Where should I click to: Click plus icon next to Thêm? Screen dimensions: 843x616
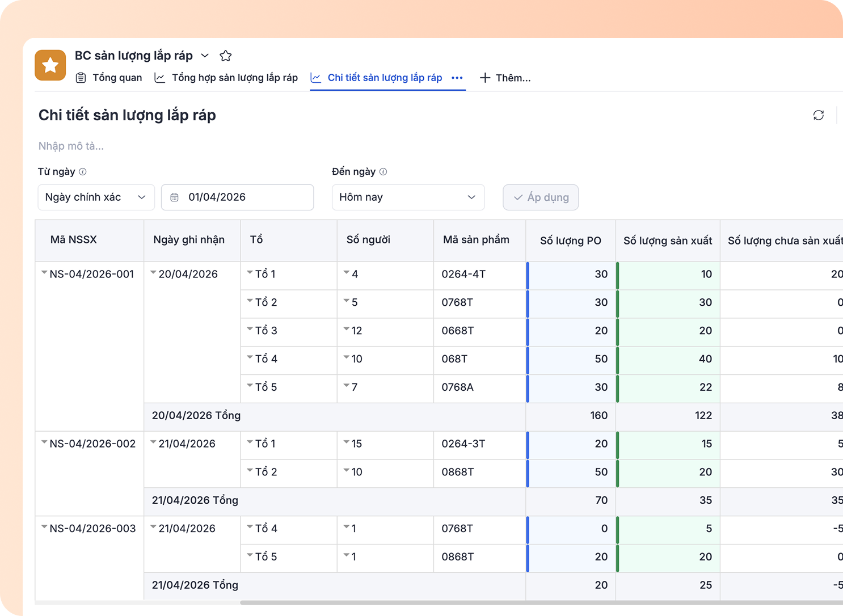click(x=484, y=78)
